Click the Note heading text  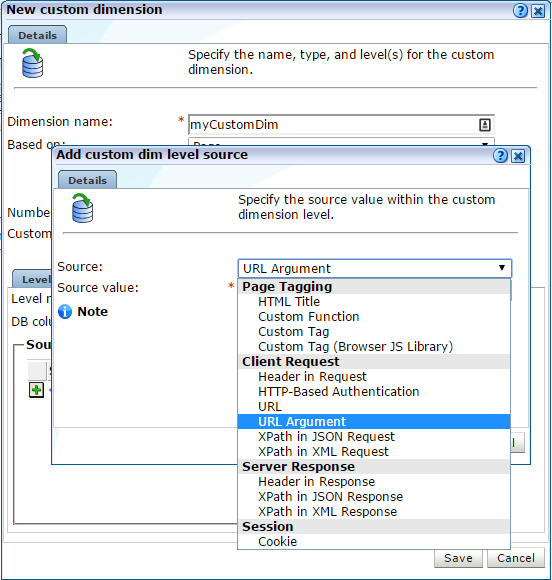point(92,311)
